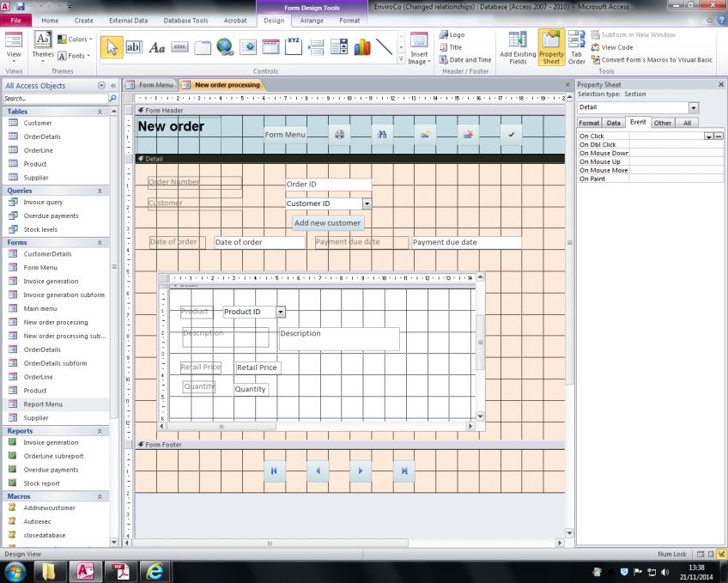Switch to the Arrange ribbon tab

312,21
